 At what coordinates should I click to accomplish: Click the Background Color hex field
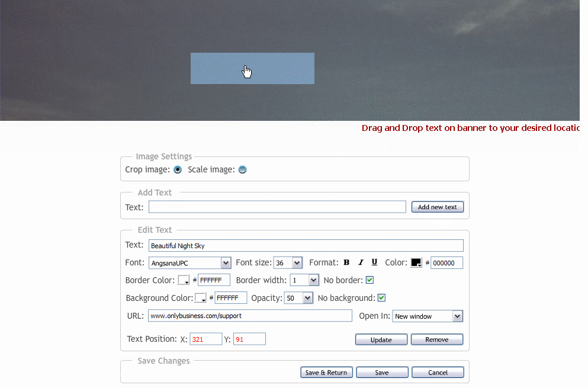pos(230,298)
